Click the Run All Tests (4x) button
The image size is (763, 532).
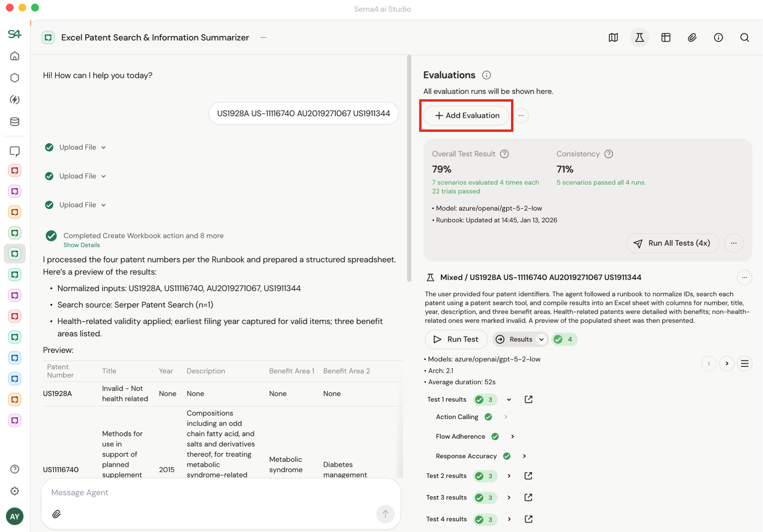click(x=673, y=243)
